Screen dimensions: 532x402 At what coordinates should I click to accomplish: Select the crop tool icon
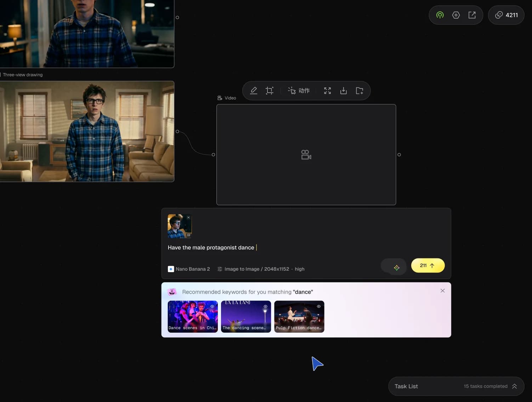tap(270, 91)
